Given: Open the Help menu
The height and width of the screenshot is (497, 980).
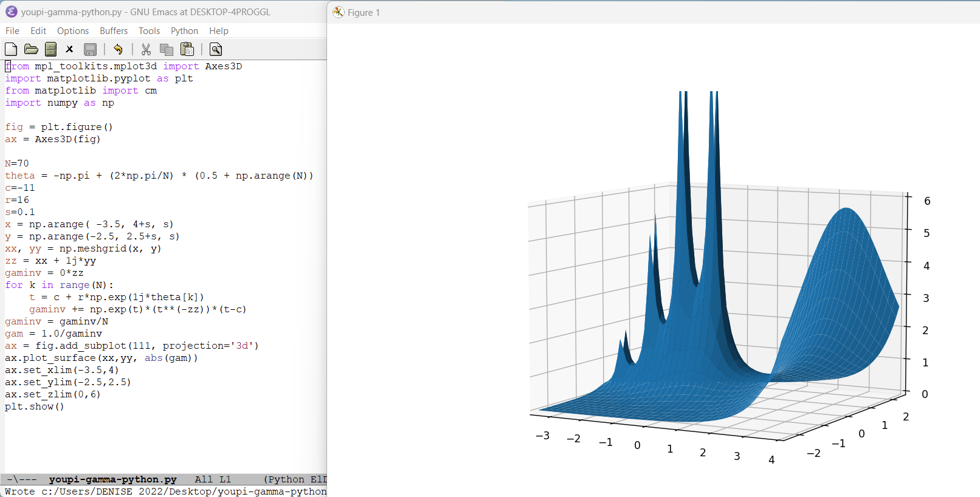Looking at the screenshot, I should click(x=219, y=31).
